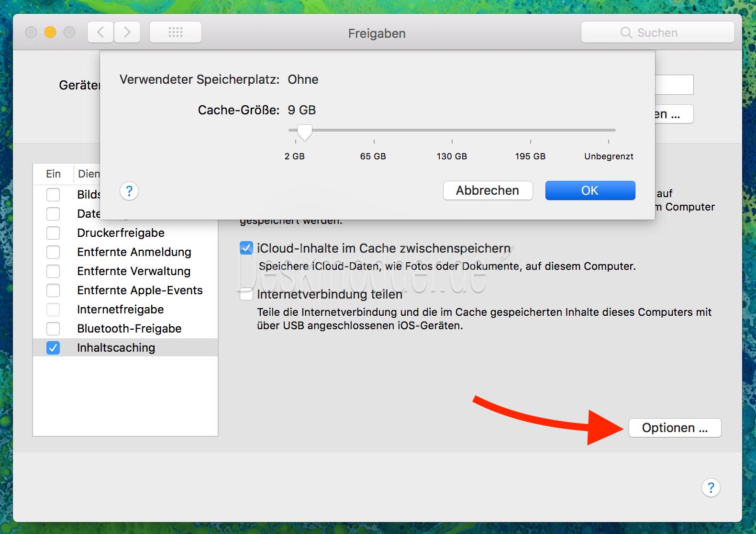Go forward with the right arrow button
This screenshot has width=756, height=534.
pyautogui.click(x=127, y=32)
